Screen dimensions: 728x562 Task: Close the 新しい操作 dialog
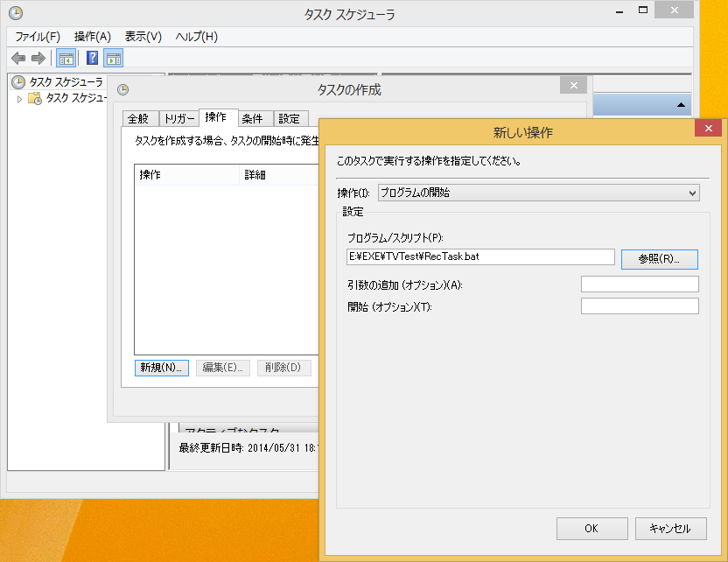[x=709, y=128]
